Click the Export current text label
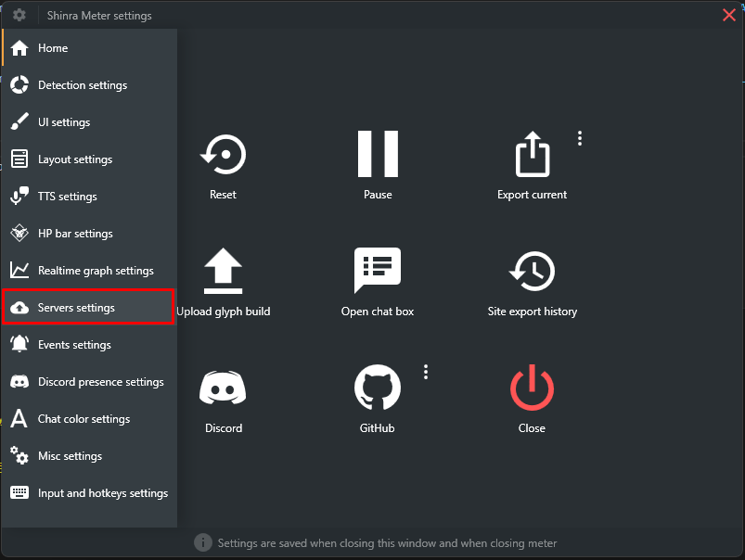 [533, 195]
